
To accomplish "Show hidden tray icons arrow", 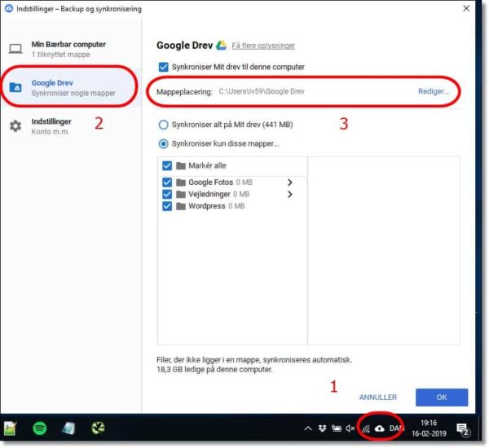I will 308,428.
